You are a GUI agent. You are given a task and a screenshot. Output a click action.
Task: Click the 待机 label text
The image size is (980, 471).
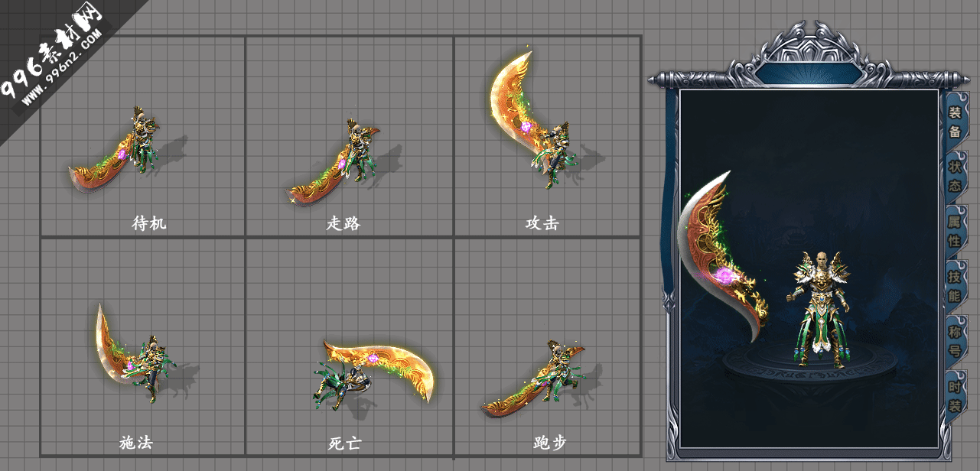coord(149,223)
